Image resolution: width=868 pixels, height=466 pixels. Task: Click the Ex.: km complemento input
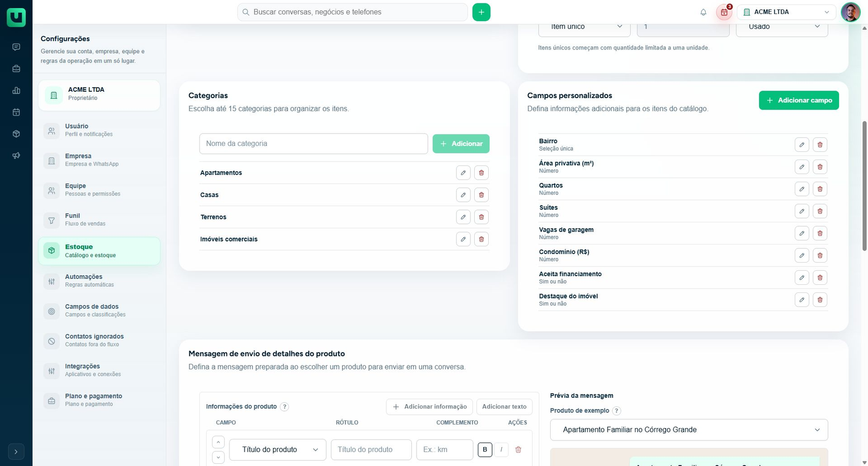445,450
